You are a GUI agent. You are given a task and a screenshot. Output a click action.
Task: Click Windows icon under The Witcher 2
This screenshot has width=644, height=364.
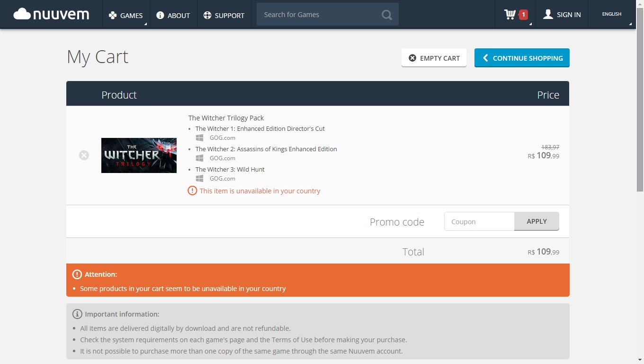pyautogui.click(x=200, y=158)
